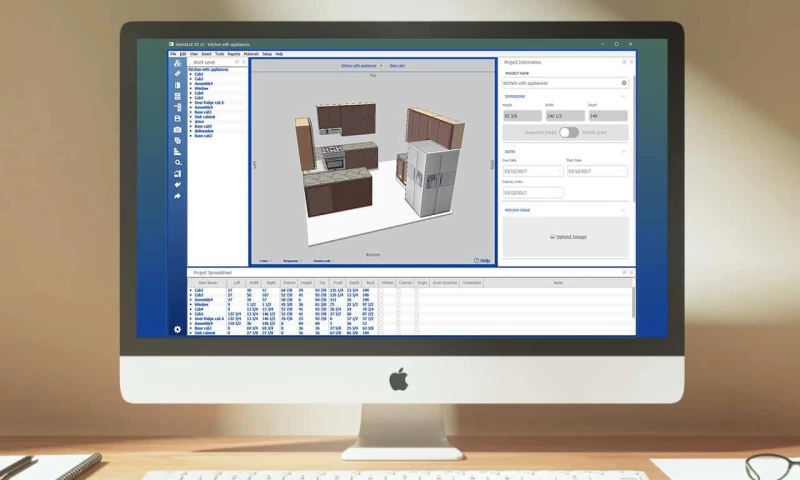
Task: Check Colored box for Cab3 row
Action: (398, 295)
